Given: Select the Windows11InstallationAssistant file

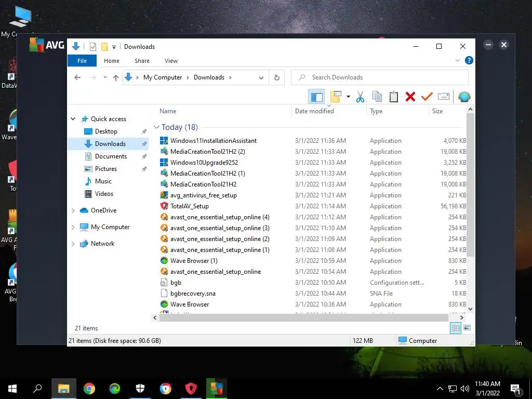Looking at the screenshot, I should (x=214, y=141).
